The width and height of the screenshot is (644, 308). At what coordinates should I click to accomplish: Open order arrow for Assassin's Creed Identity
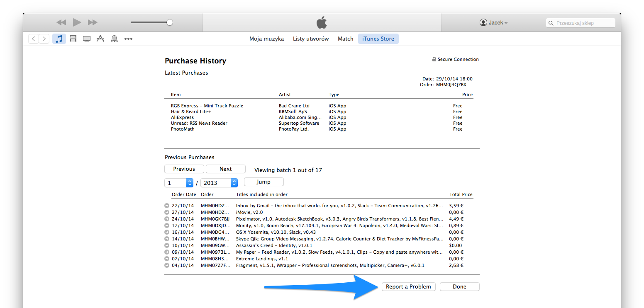(x=167, y=245)
